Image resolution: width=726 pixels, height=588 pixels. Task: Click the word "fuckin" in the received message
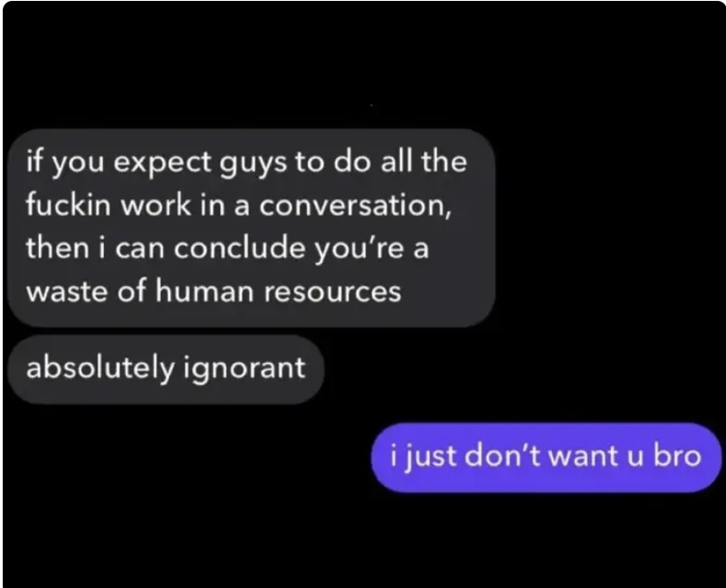68,204
